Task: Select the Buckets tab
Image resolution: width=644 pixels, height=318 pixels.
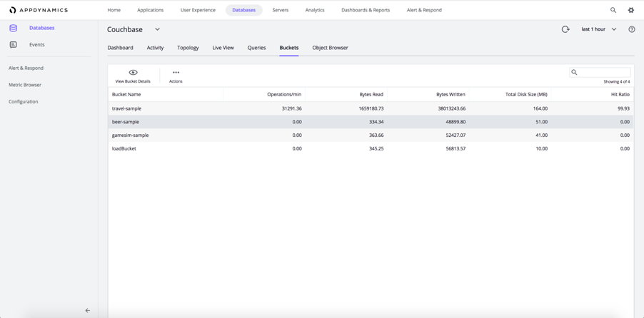Action: 289,48
